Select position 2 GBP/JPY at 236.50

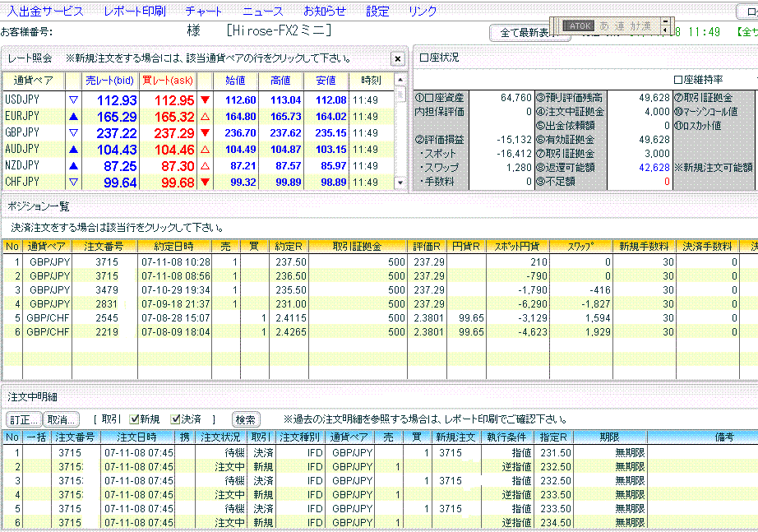(x=380, y=276)
